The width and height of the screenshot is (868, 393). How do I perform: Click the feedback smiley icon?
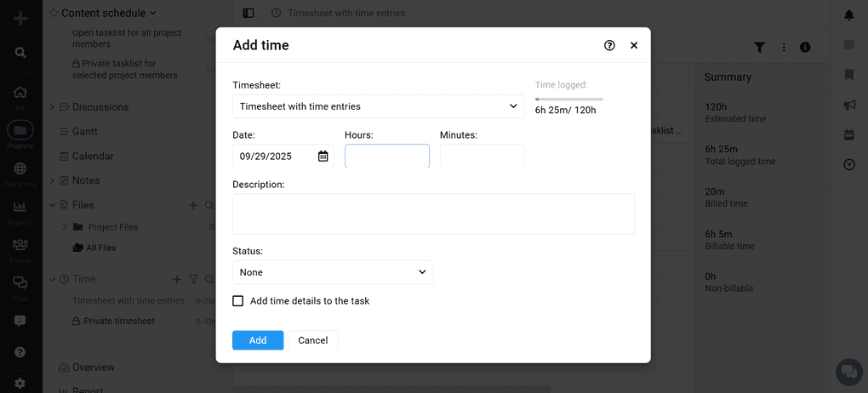pyautogui.click(x=20, y=321)
